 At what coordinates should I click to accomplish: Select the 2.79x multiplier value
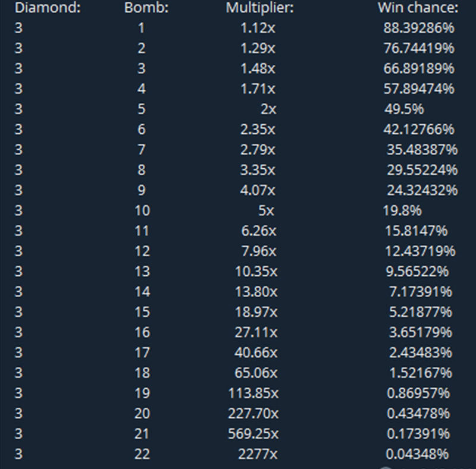258,150
